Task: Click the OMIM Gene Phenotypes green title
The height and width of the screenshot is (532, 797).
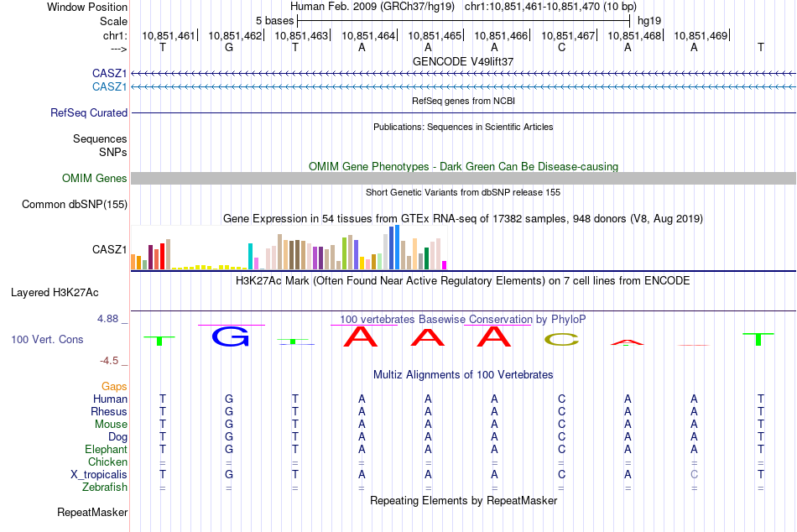Action: click(463, 166)
